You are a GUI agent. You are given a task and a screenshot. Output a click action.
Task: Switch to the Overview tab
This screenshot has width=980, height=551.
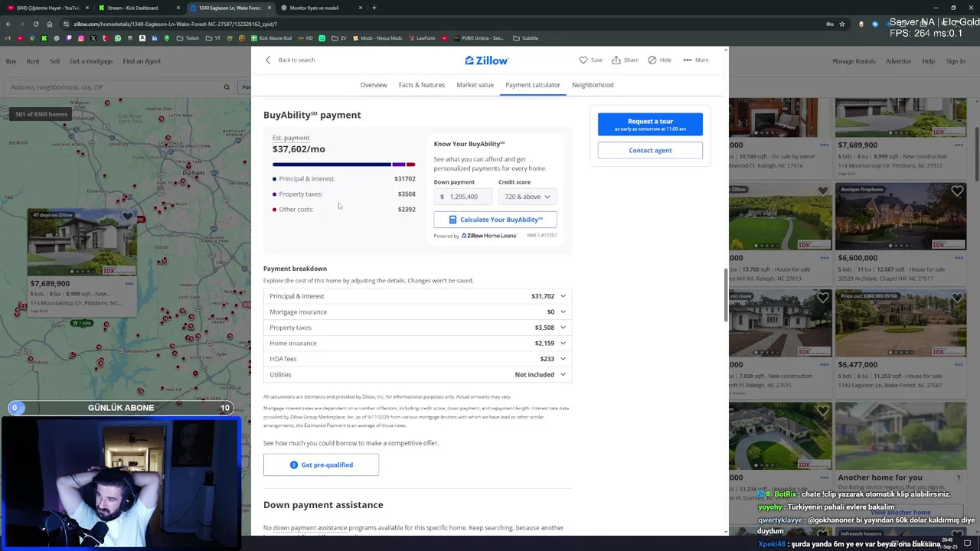(x=374, y=85)
